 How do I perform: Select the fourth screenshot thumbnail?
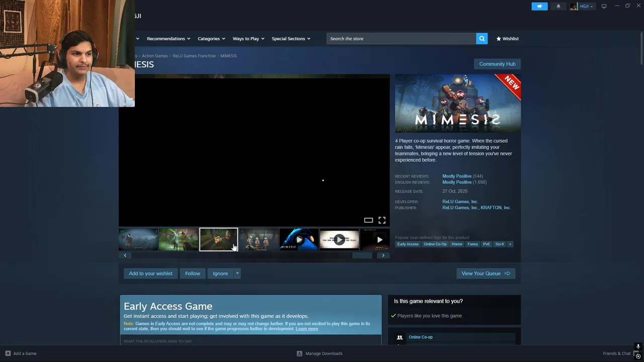tap(259, 239)
